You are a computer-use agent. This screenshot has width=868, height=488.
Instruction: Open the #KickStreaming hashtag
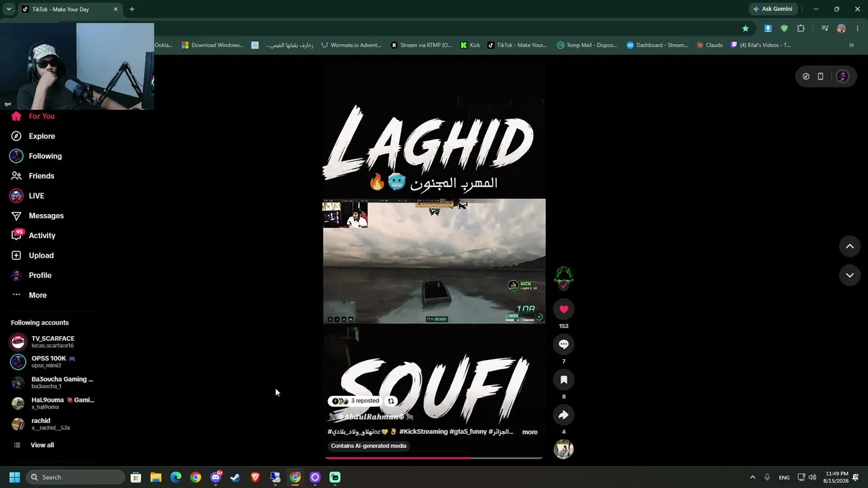[423, 432]
